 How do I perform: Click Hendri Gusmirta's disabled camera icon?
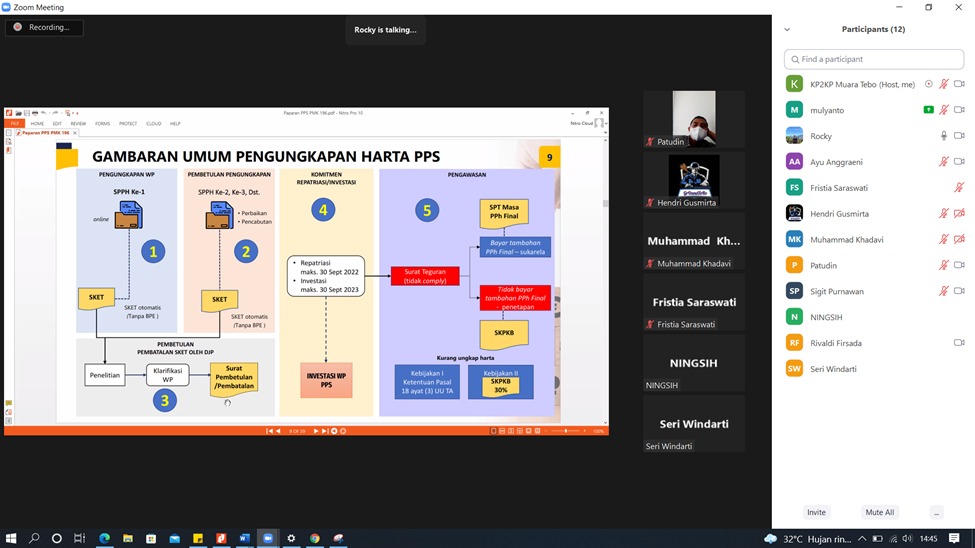tap(959, 214)
